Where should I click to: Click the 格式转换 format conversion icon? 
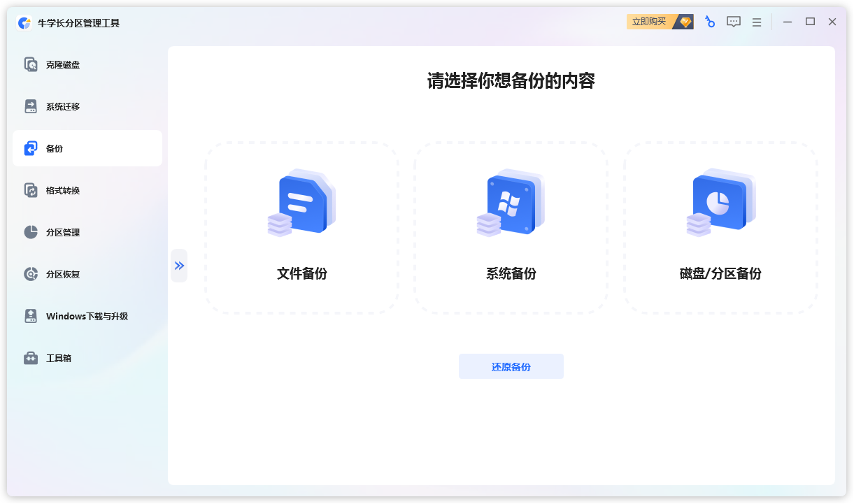click(x=31, y=190)
